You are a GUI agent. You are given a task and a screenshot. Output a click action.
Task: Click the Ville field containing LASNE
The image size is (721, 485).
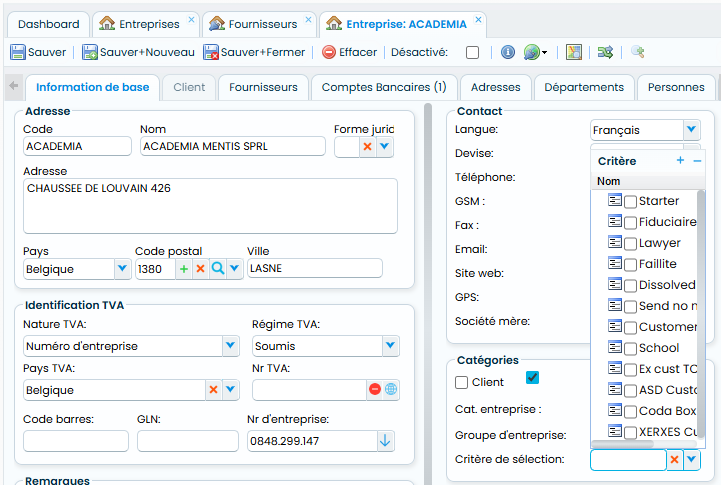315,268
